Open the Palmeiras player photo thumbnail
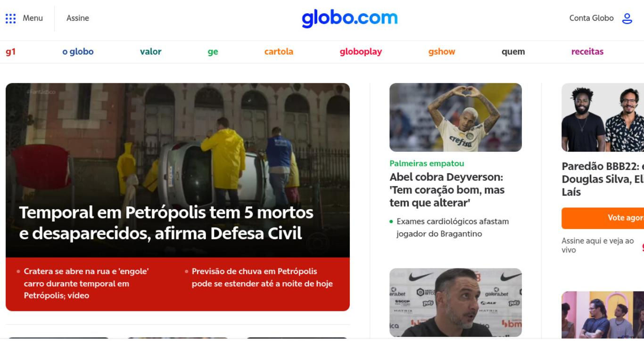Image resolution: width=644 pixels, height=341 pixels. pyautogui.click(x=455, y=117)
